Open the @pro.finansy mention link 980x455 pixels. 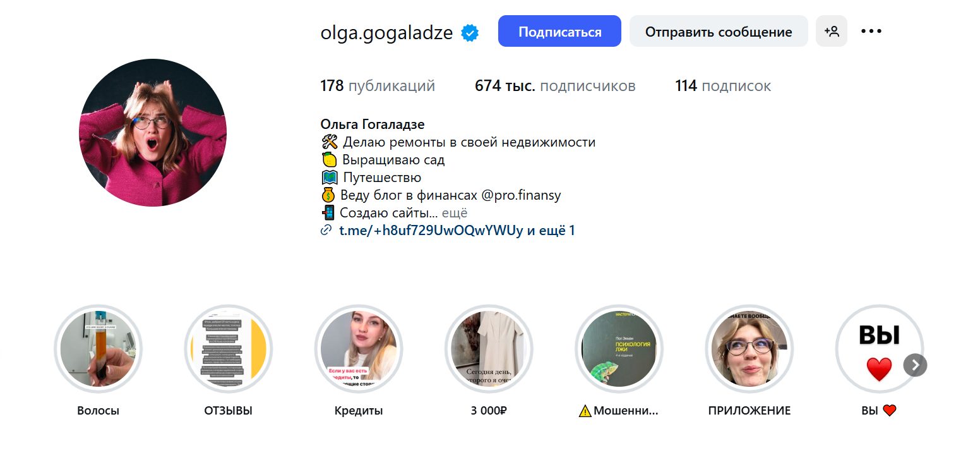pyautogui.click(x=521, y=195)
